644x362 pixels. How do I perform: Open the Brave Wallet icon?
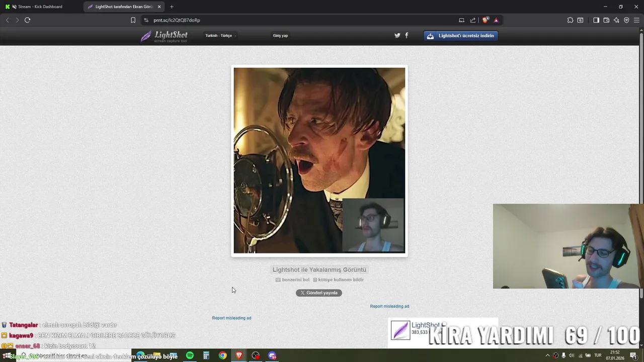pos(606,20)
